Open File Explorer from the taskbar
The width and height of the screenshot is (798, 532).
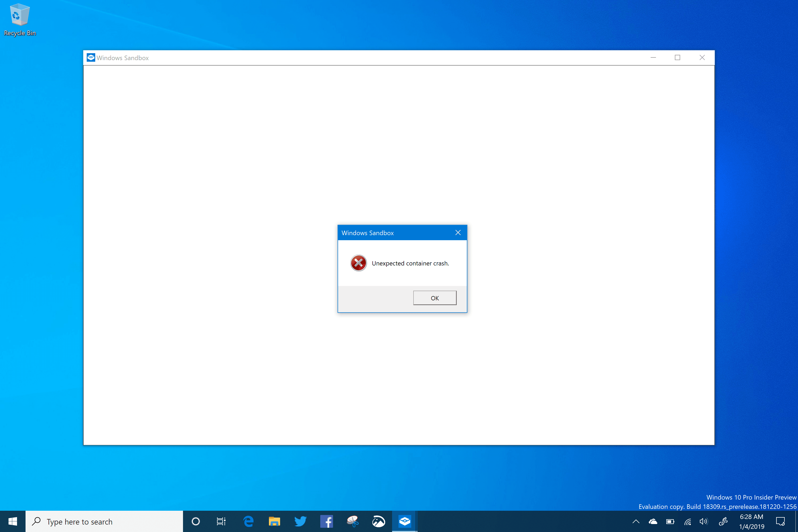(274, 521)
